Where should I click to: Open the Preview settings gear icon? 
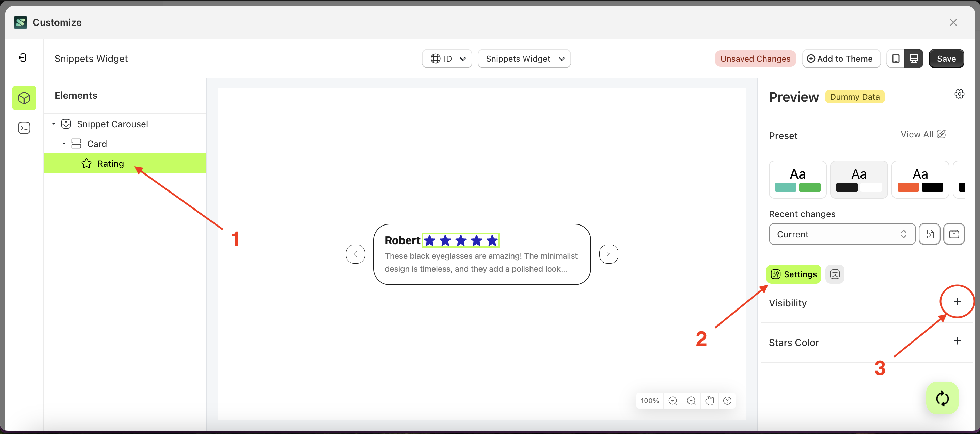tap(959, 94)
